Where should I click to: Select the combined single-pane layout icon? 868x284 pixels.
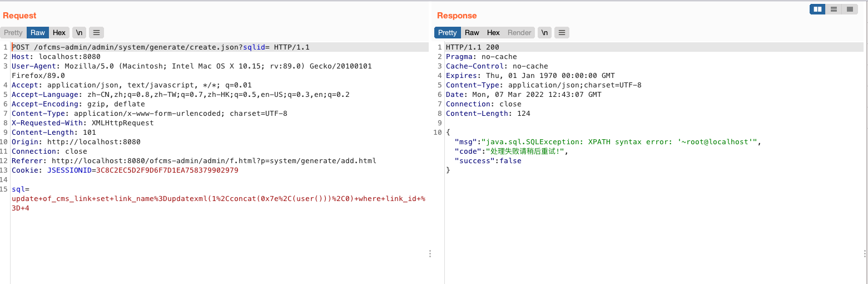849,9
